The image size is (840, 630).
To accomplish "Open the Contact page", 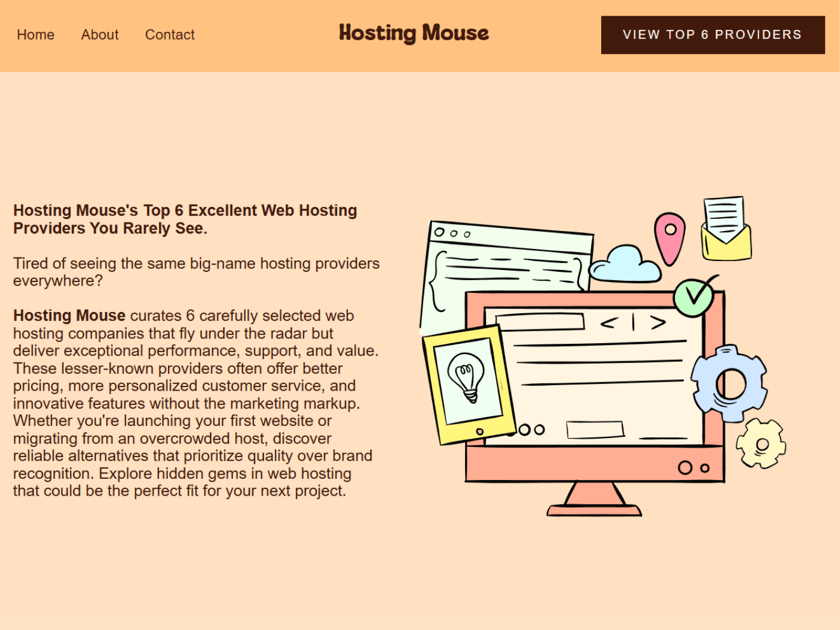I will (170, 35).
